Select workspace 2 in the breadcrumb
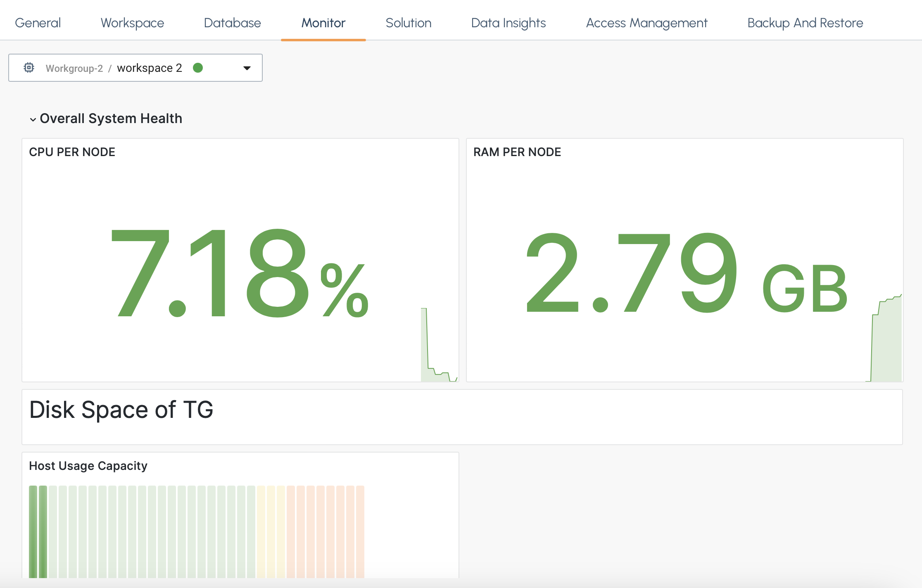 pyautogui.click(x=150, y=68)
